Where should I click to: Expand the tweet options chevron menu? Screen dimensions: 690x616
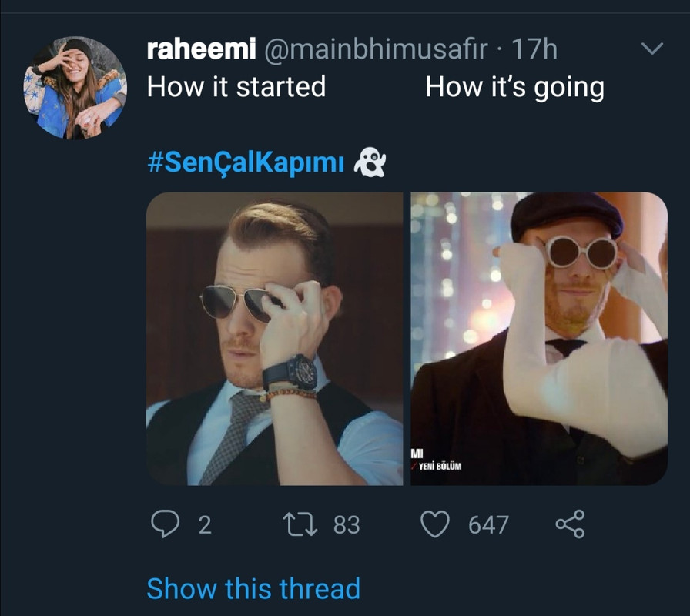pos(652,49)
